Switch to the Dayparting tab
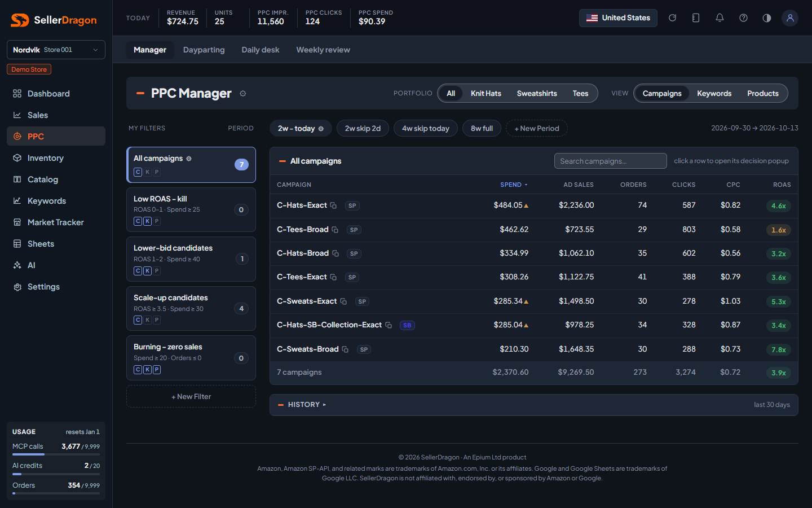The width and height of the screenshot is (812, 508). (204, 50)
